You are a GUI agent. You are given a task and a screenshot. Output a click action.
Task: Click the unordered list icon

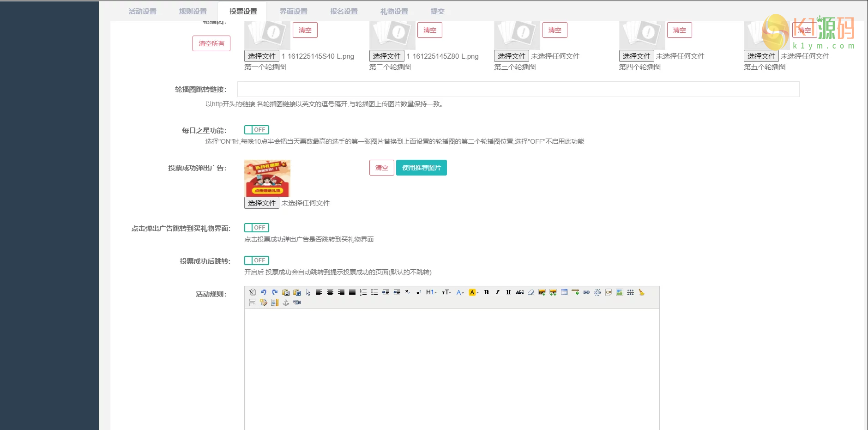click(x=374, y=292)
